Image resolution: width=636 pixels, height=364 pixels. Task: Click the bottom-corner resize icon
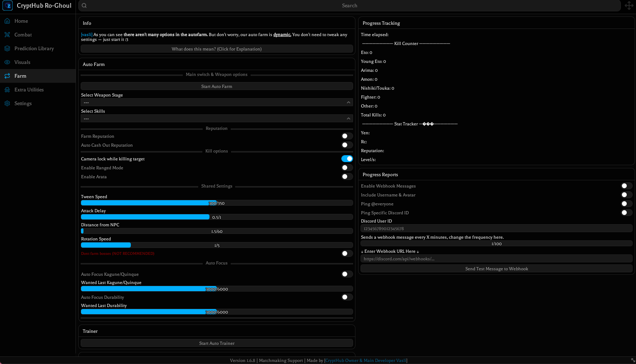633,360
